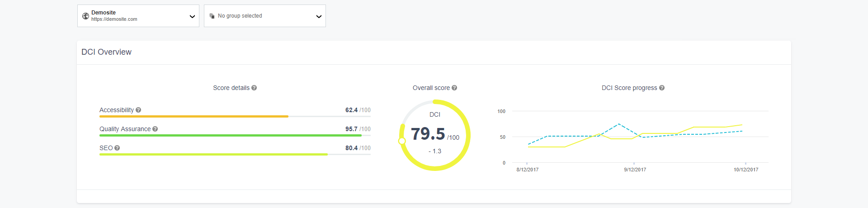Open the No group selected dropdown
The image size is (868, 208).
[x=265, y=16]
